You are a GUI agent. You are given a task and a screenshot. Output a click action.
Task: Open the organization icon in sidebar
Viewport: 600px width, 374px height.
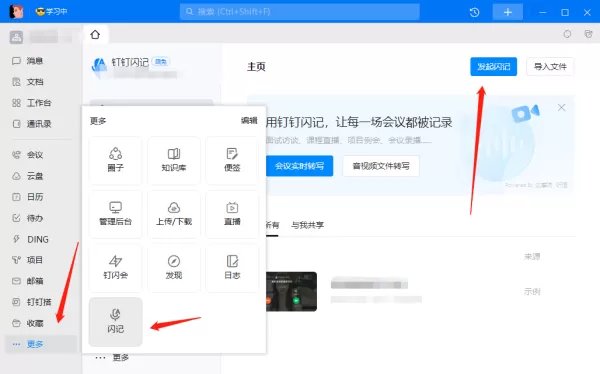16,37
